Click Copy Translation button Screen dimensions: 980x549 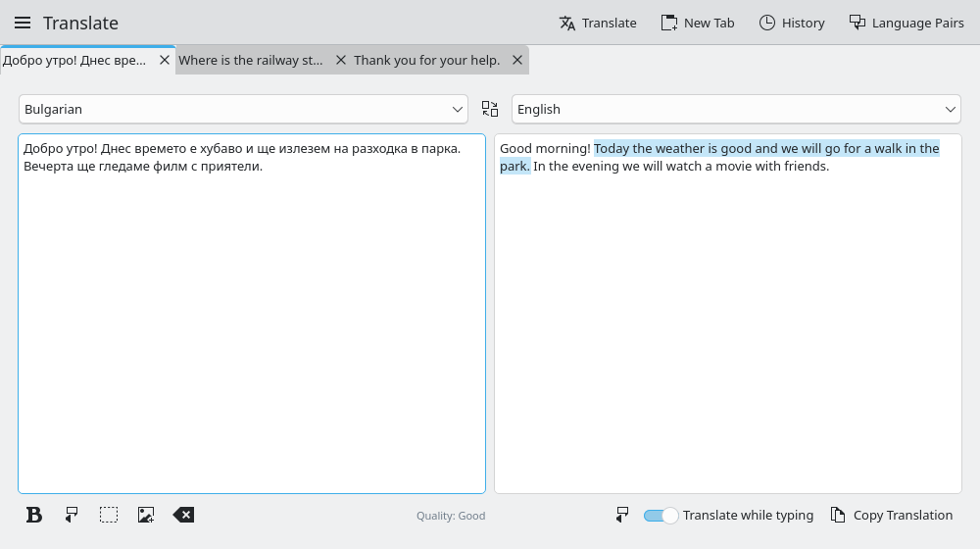point(892,515)
